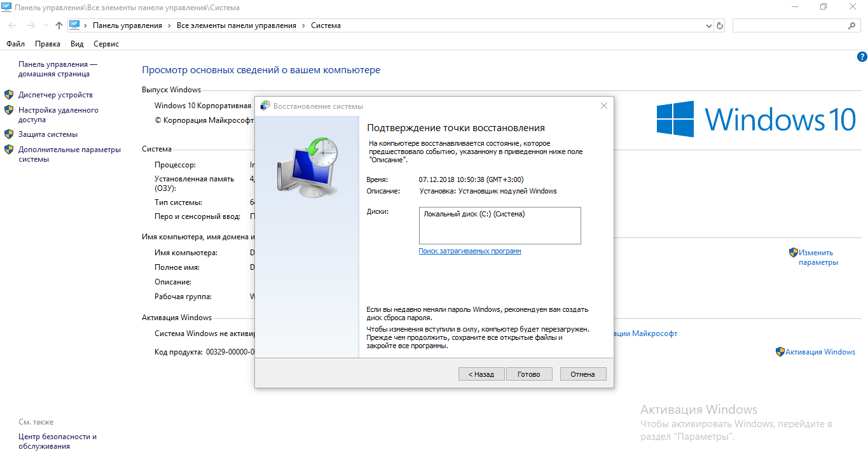The image size is (868, 457).
Task: Click Установленная память (ОЗУ) label
Action: (195, 183)
